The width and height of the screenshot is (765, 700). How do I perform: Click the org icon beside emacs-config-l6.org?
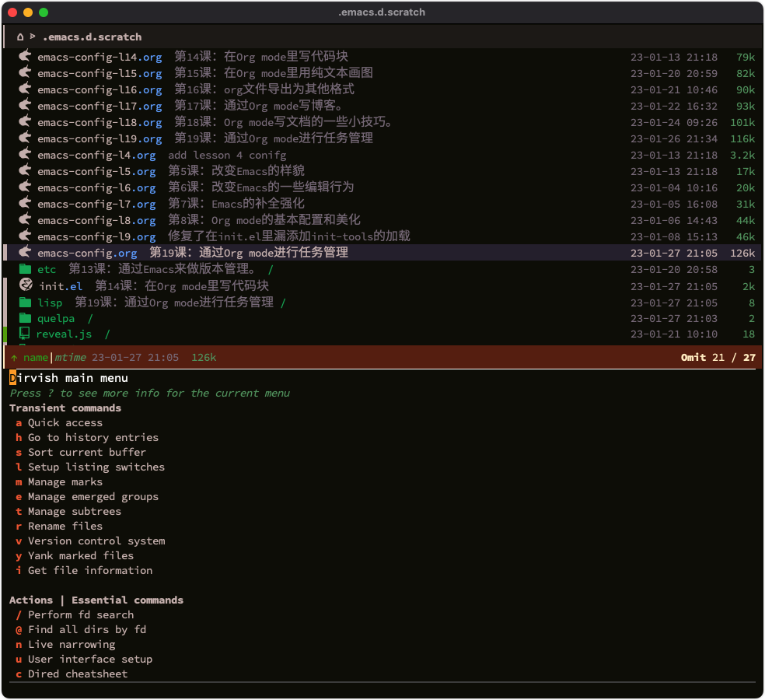click(x=24, y=187)
